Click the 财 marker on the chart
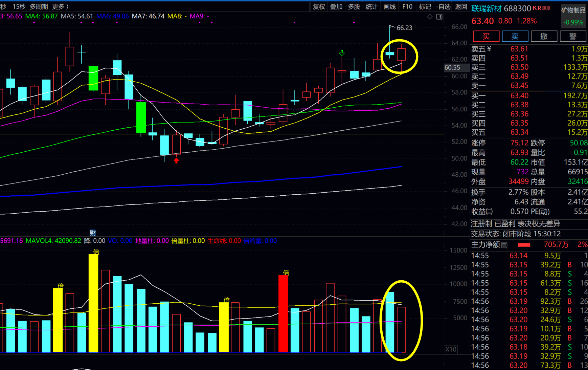 93,233
